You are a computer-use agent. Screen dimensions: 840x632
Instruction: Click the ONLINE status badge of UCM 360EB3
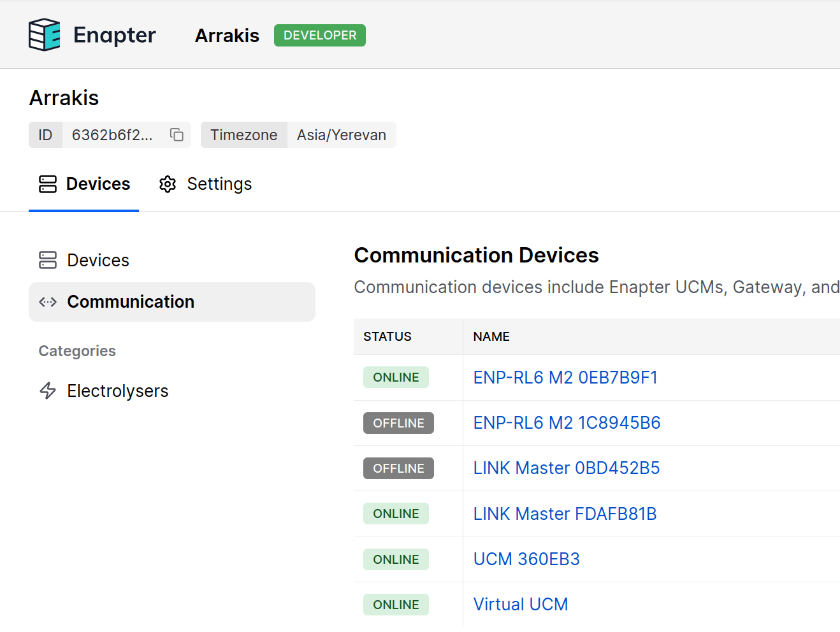[x=396, y=559]
